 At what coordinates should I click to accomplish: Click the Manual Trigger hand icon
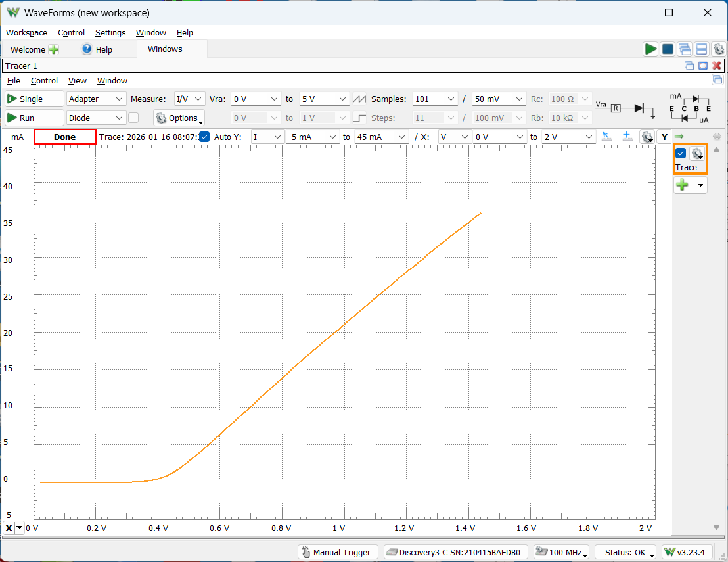[306, 552]
